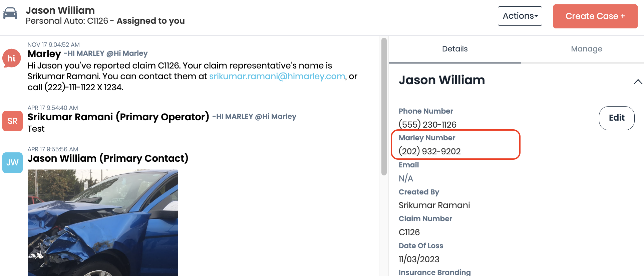Screen dimensions: 644x276
Task: Click the Edit button for contact details
Action: 616,118
